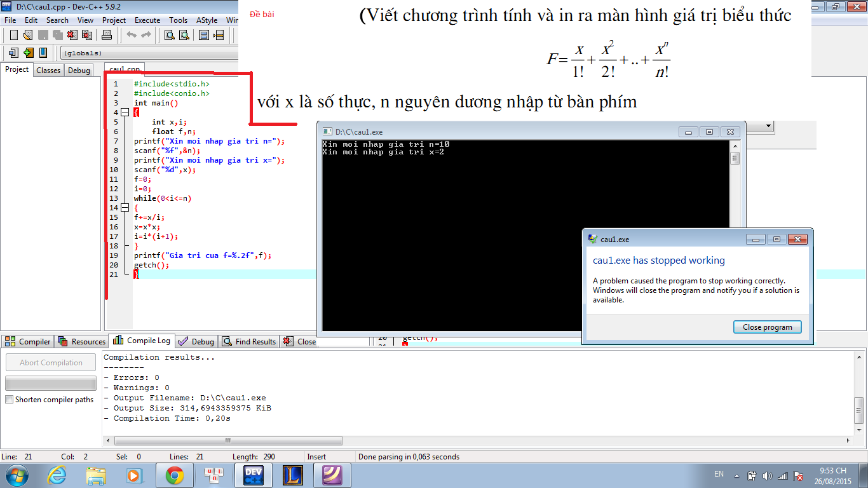Collapse the code fold at line 4
The width and height of the screenshot is (868, 488).
pyautogui.click(x=125, y=112)
